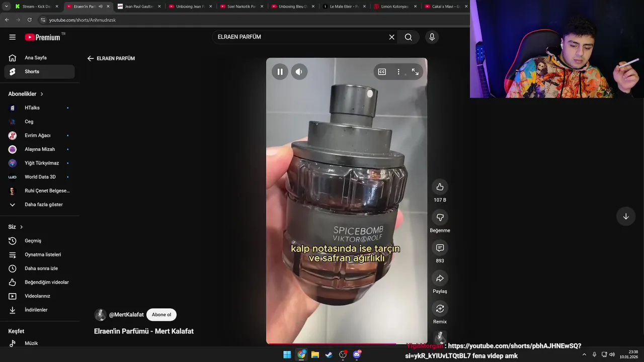Dislike the short (Beğenme)
The width and height of the screenshot is (644, 362).
(440, 217)
